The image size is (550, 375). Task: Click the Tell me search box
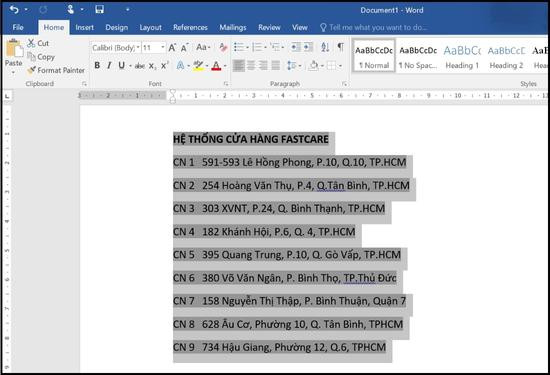coord(374,27)
